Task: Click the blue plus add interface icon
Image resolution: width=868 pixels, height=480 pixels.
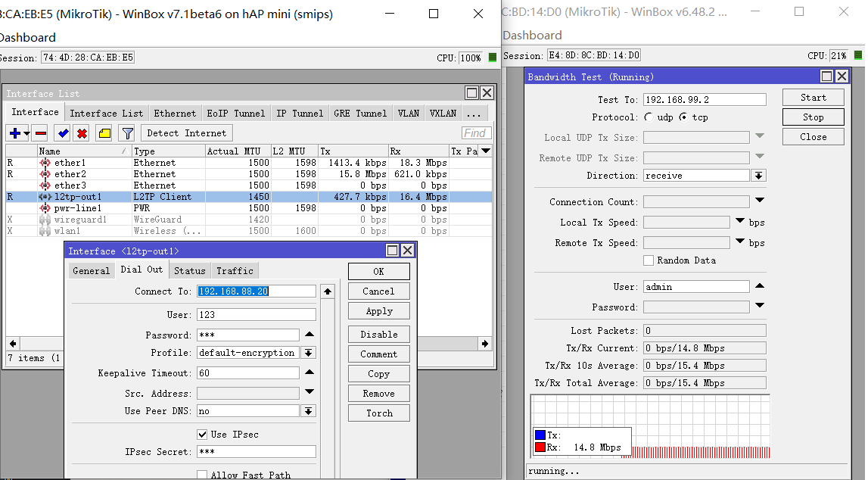Action: (x=14, y=133)
